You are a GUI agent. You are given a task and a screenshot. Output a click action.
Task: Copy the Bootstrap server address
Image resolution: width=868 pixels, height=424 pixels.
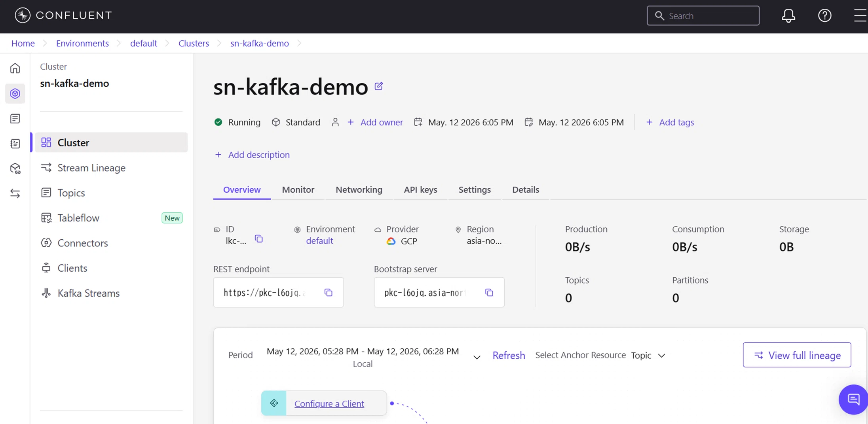click(x=489, y=293)
